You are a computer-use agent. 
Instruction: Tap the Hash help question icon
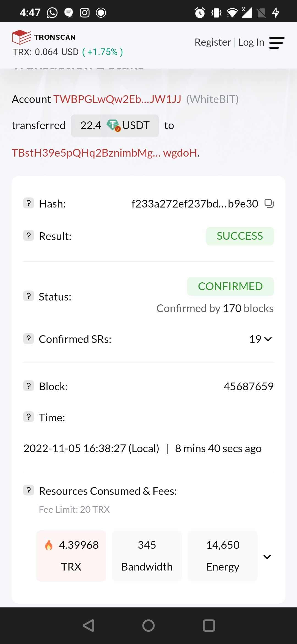(29, 203)
